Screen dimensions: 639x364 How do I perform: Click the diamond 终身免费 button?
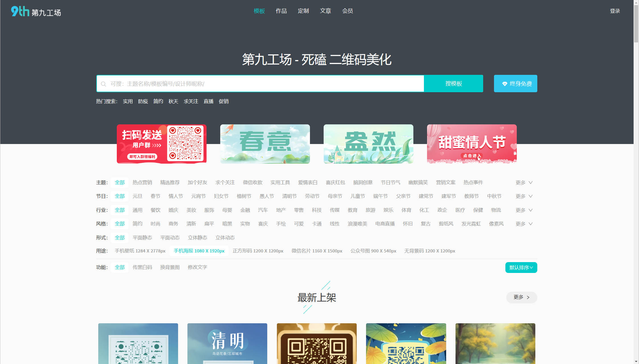point(515,84)
